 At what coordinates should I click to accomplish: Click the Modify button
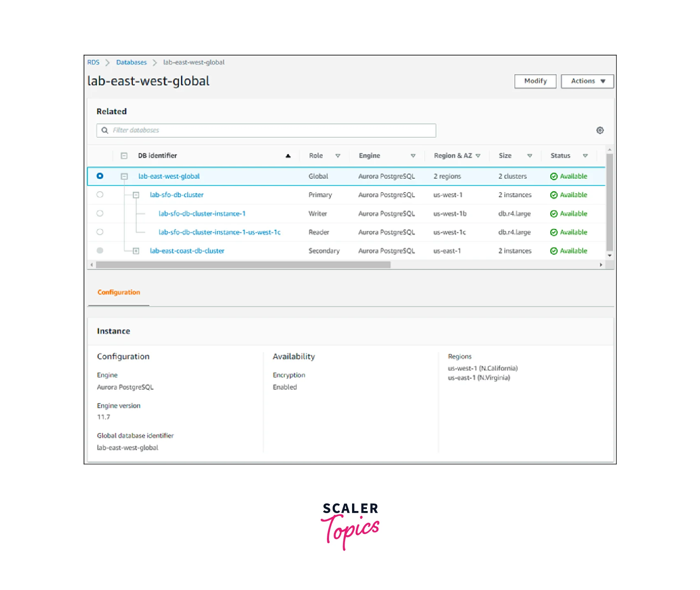[535, 81]
